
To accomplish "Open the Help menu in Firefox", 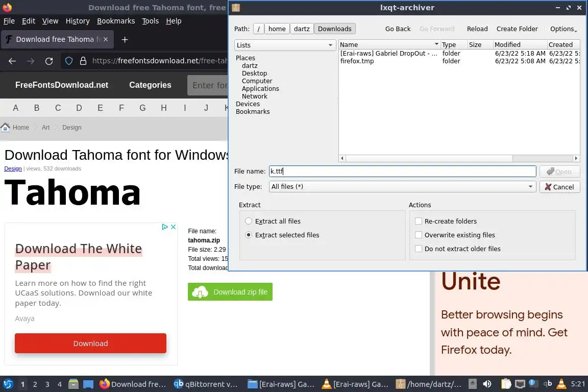I will coord(174,21).
